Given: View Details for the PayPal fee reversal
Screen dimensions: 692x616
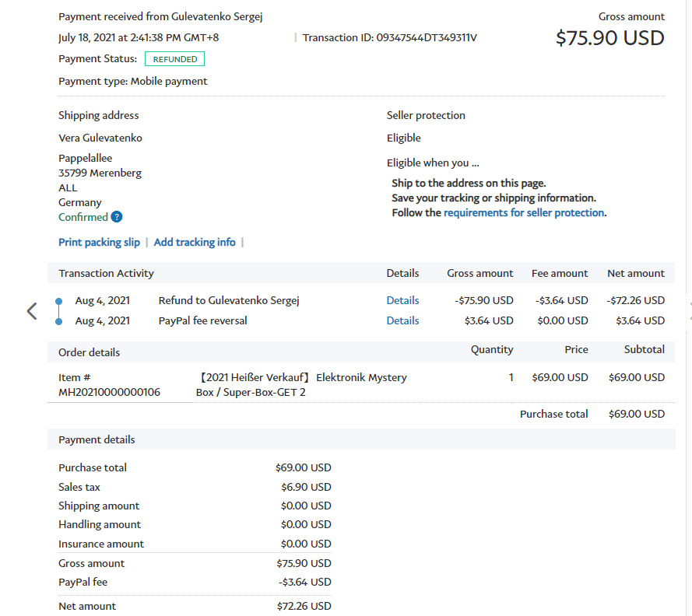Looking at the screenshot, I should tap(402, 320).
